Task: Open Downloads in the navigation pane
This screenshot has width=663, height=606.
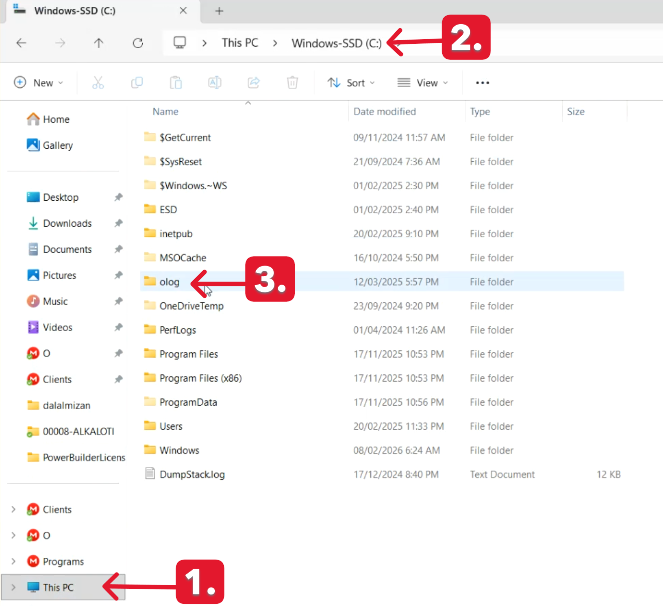Action: tap(67, 223)
